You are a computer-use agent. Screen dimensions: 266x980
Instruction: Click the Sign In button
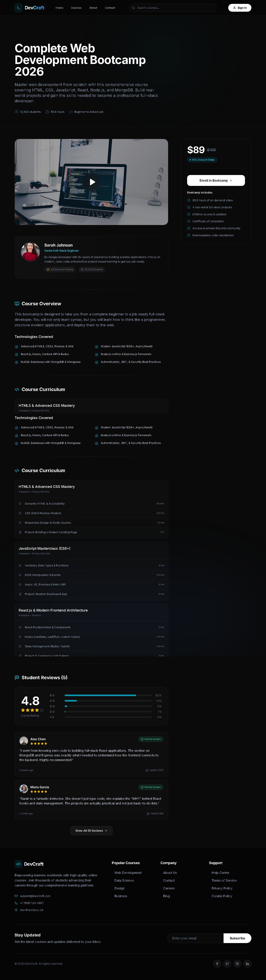coord(240,8)
